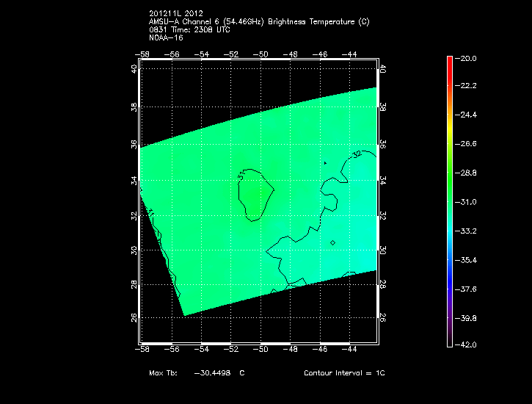532x404 pixels.
Task: Click the color bar's red top end
Action: click(x=449, y=63)
